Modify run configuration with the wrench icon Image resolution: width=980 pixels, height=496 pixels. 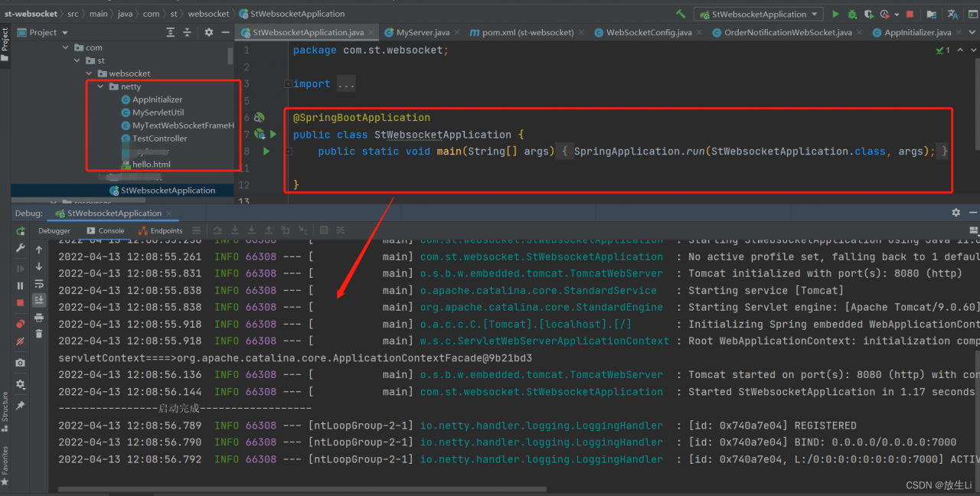[20, 249]
